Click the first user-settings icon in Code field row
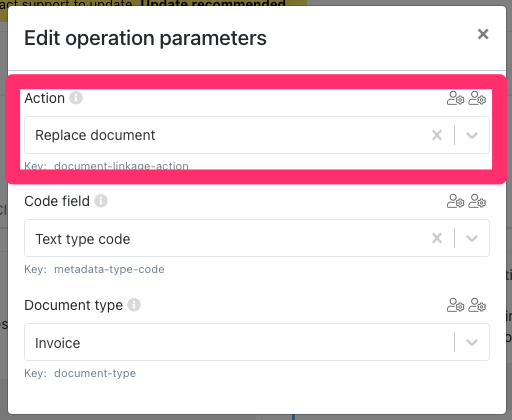Viewport: 512px width, 420px height. tap(455, 201)
